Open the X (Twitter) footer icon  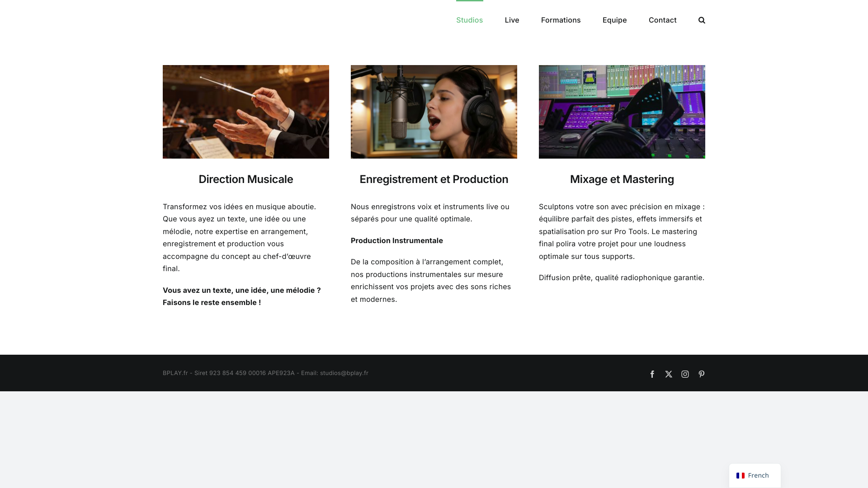[669, 374]
